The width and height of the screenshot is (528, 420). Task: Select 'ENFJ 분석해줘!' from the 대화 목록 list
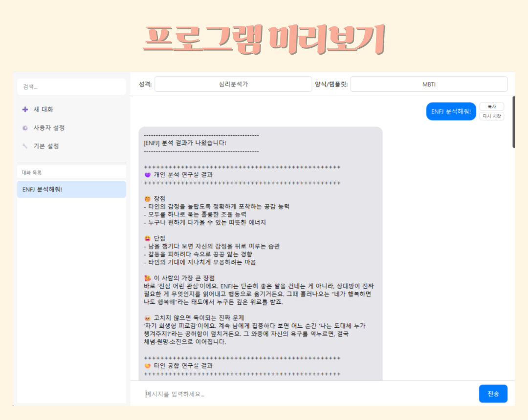(x=71, y=189)
